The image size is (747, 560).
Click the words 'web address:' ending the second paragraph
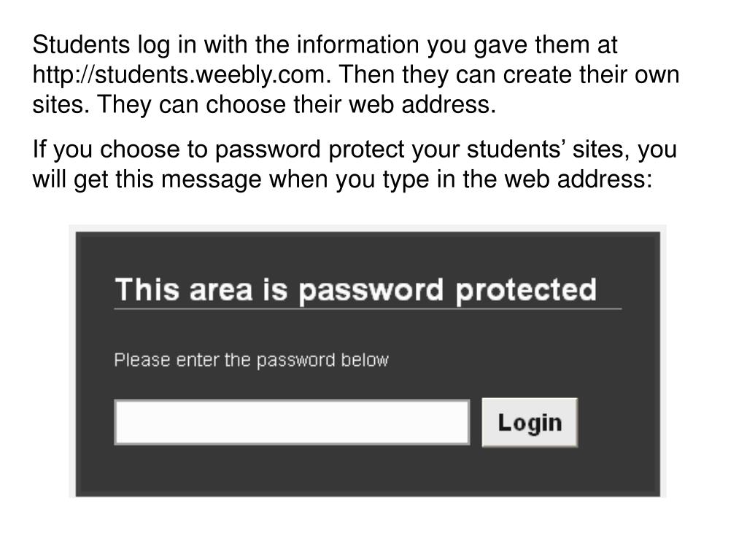click(578, 179)
